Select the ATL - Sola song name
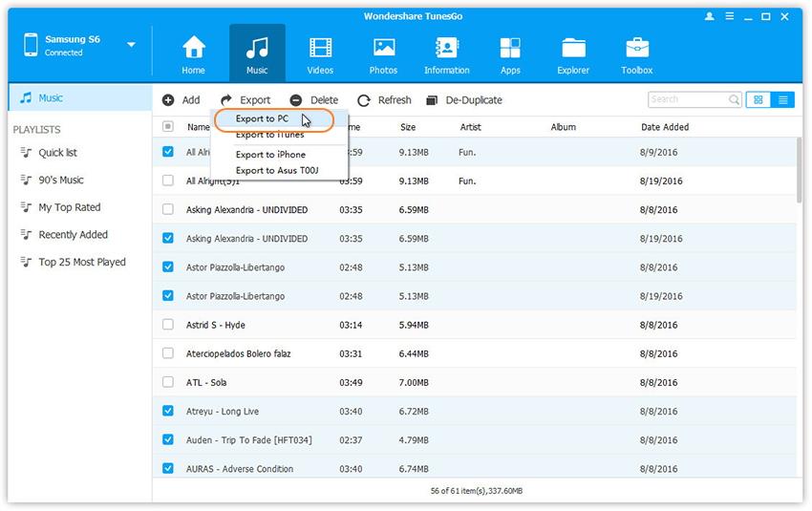 pyautogui.click(x=206, y=383)
